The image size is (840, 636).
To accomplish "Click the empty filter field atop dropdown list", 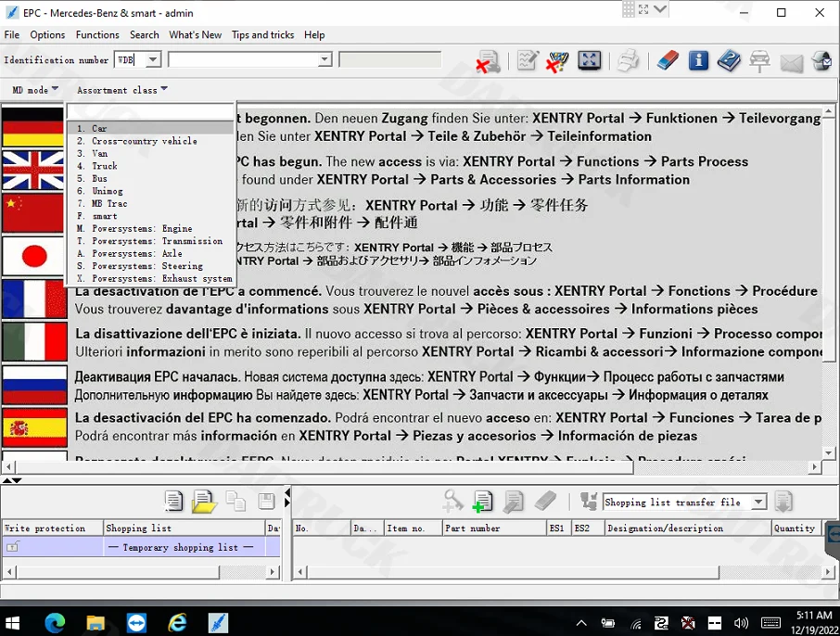I will click(x=150, y=112).
